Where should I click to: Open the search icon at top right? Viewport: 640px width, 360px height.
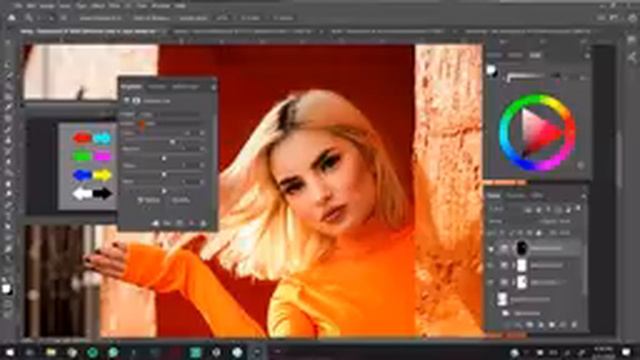pyautogui.click(x=601, y=18)
